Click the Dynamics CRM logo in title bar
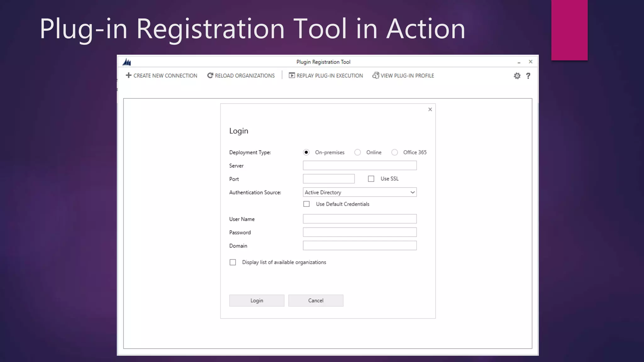This screenshot has height=362, width=644. [x=127, y=62]
